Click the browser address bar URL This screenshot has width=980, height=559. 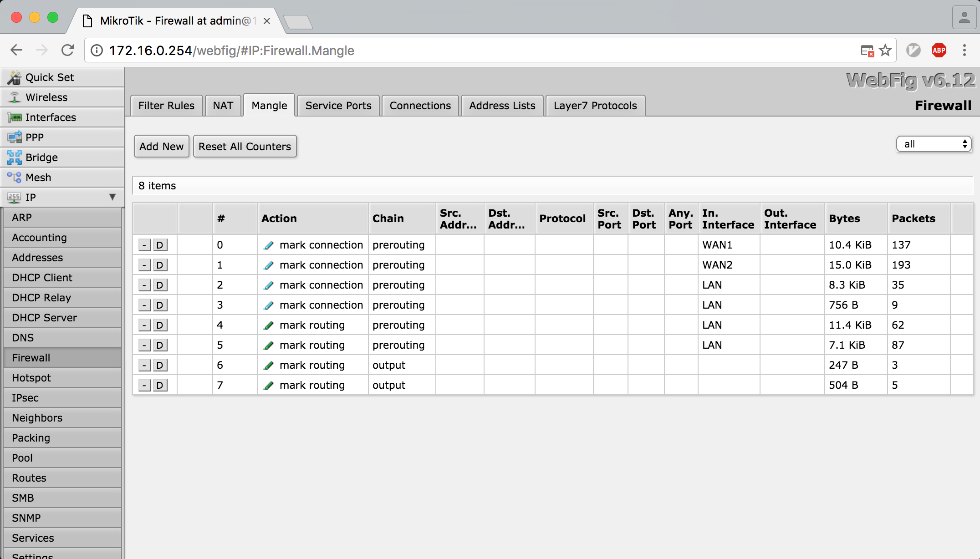(x=231, y=51)
